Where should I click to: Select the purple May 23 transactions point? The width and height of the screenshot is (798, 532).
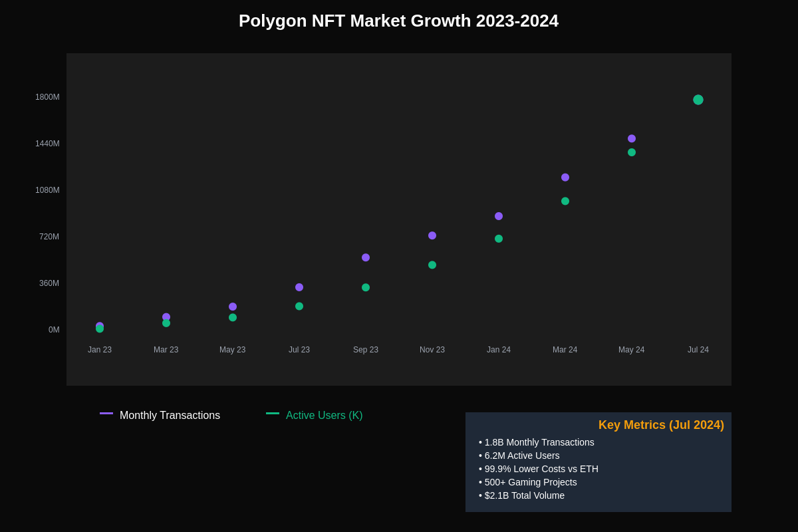pyautogui.click(x=233, y=307)
